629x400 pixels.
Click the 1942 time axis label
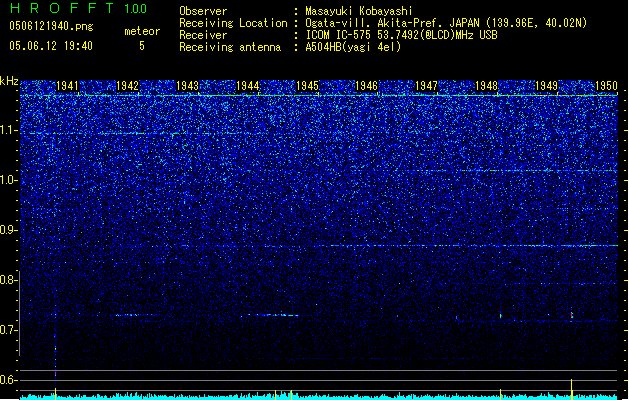pyautogui.click(x=127, y=86)
